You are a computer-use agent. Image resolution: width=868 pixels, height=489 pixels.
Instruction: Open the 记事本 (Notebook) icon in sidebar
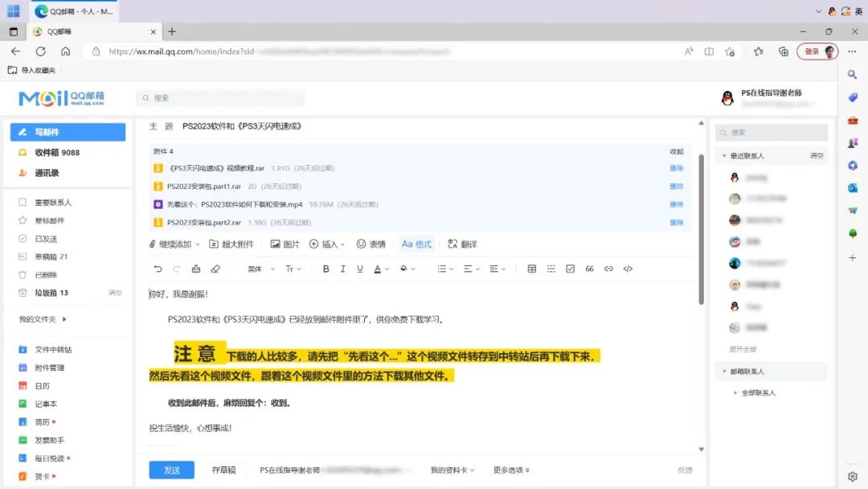[22, 404]
